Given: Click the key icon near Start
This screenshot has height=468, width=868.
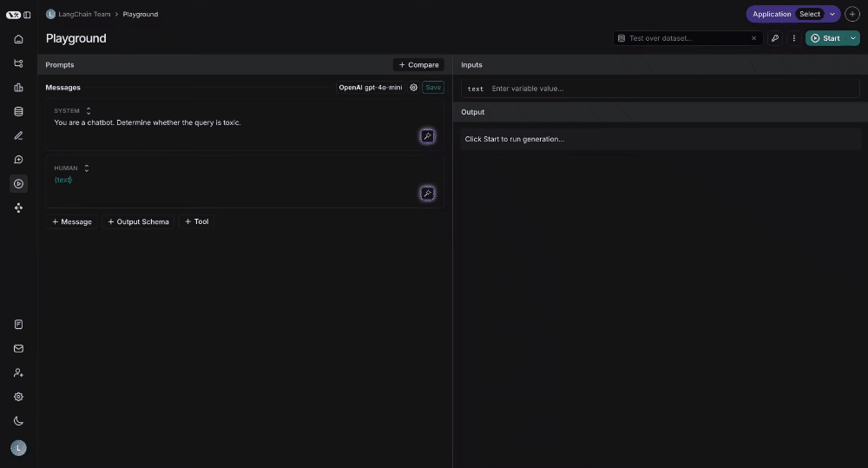Looking at the screenshot, I should click(775, 38).
